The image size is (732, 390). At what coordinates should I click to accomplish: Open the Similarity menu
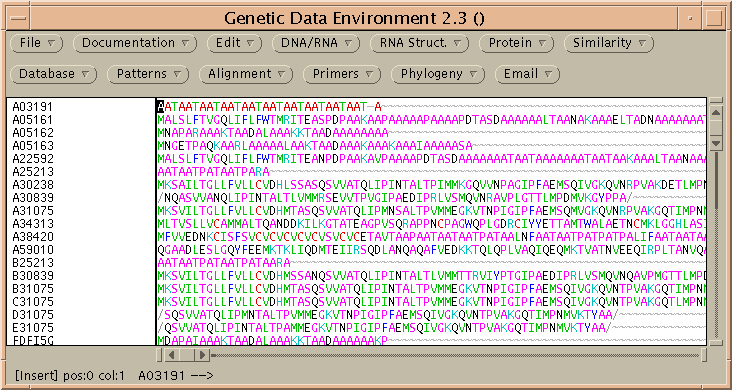(x=609, y=43)
